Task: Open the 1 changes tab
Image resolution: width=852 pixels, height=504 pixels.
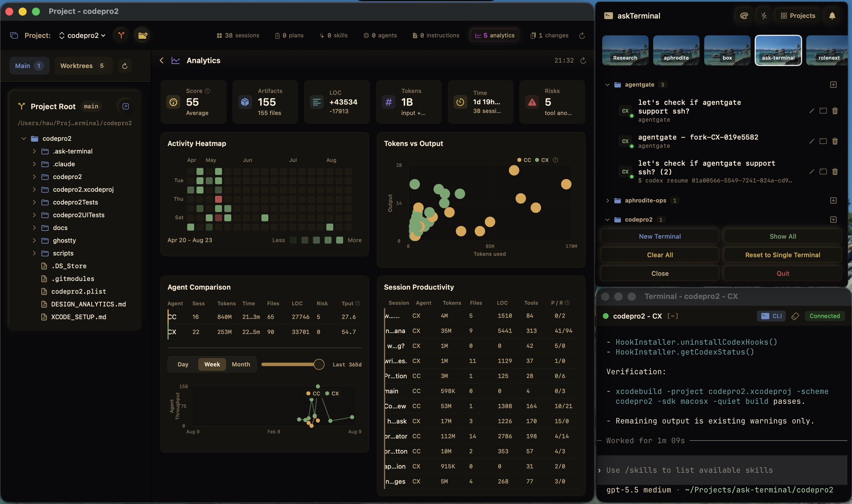Action: tap(549, 35)
